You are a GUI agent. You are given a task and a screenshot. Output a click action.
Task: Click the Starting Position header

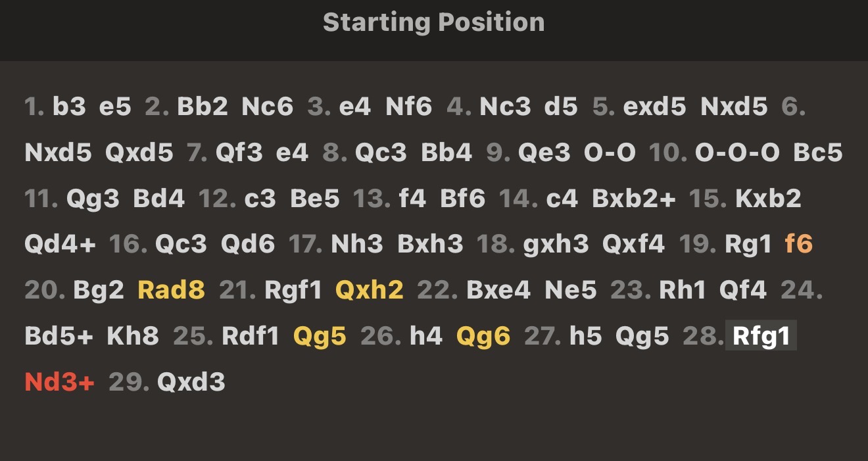click(x=433, y=23)
